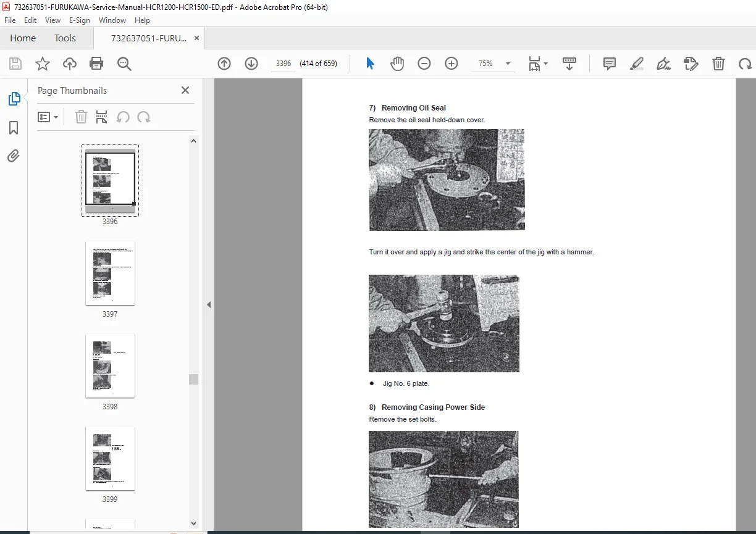756x534 pixels.
Task: Click the 'Jig No. 6 plate.' bullet text
Action: point(406,383)
